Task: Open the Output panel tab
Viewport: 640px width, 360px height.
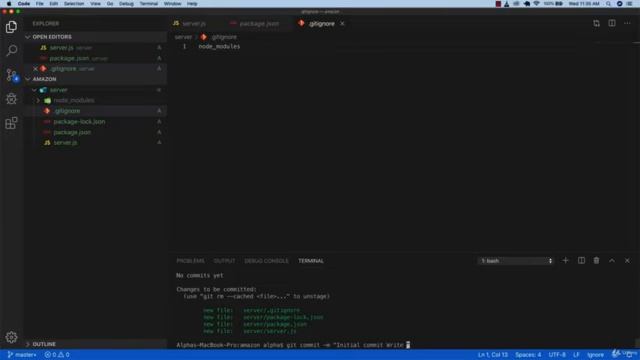Action: point(224,261)
